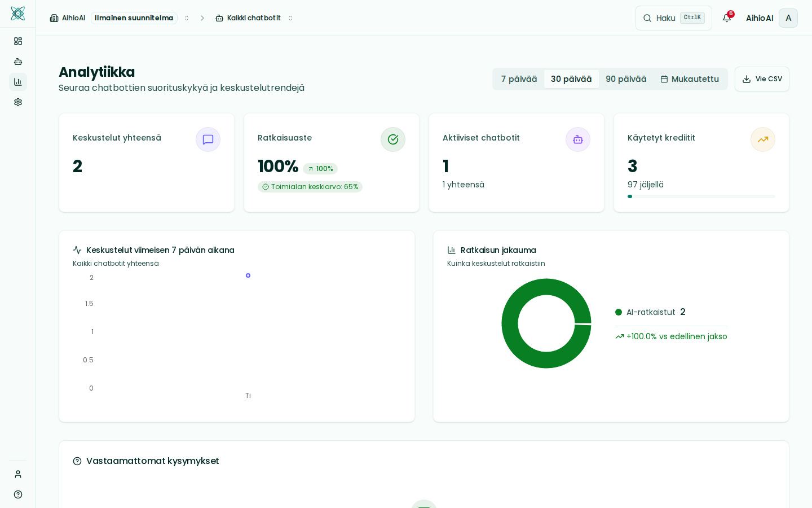Open the analytics bar chart sidebar icon

18,82
